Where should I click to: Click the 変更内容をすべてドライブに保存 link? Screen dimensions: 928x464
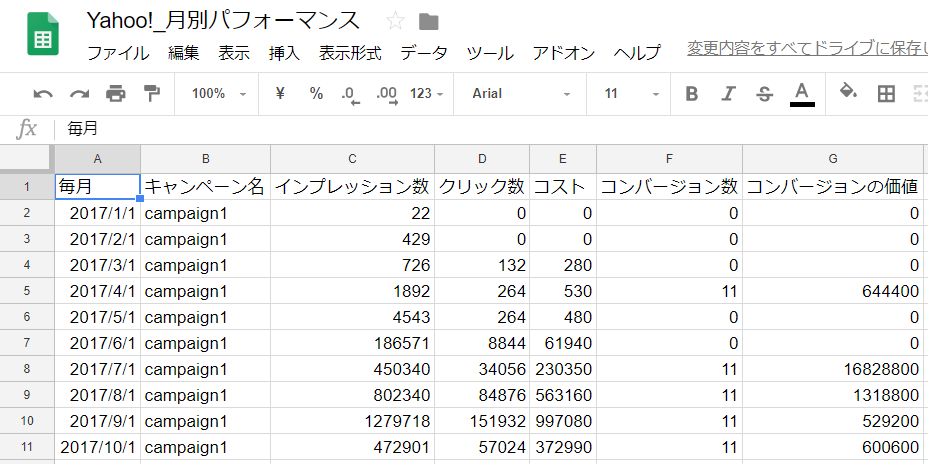(x=807, y=49)
